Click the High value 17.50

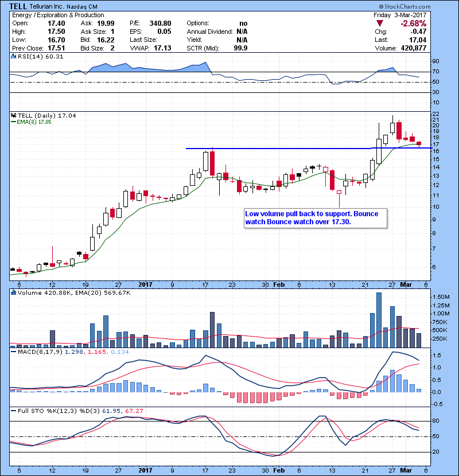56,32
